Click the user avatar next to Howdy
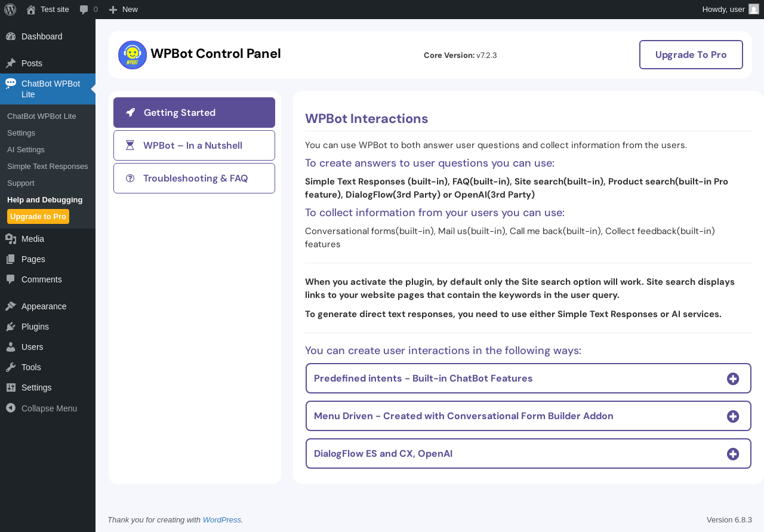 point(754,10)
